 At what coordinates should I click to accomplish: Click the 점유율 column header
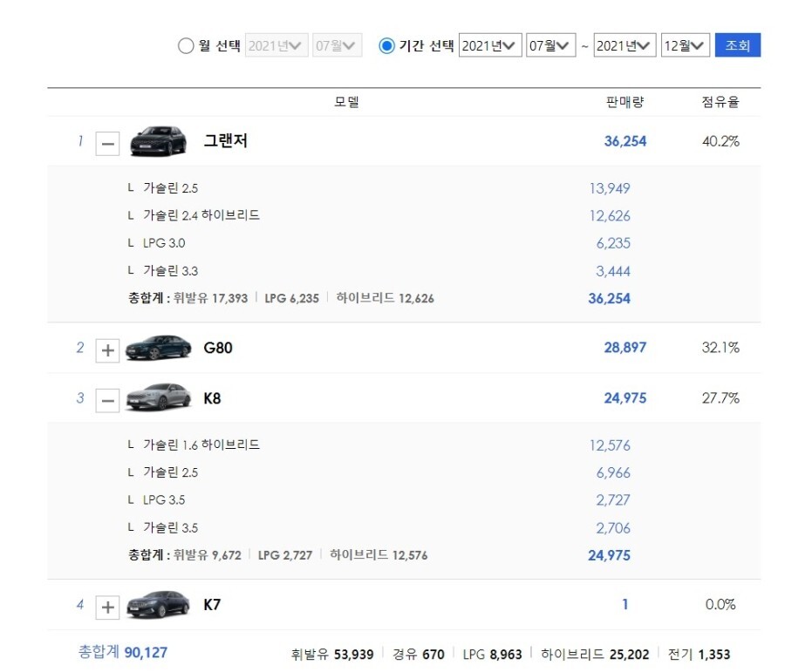[720, 102]
